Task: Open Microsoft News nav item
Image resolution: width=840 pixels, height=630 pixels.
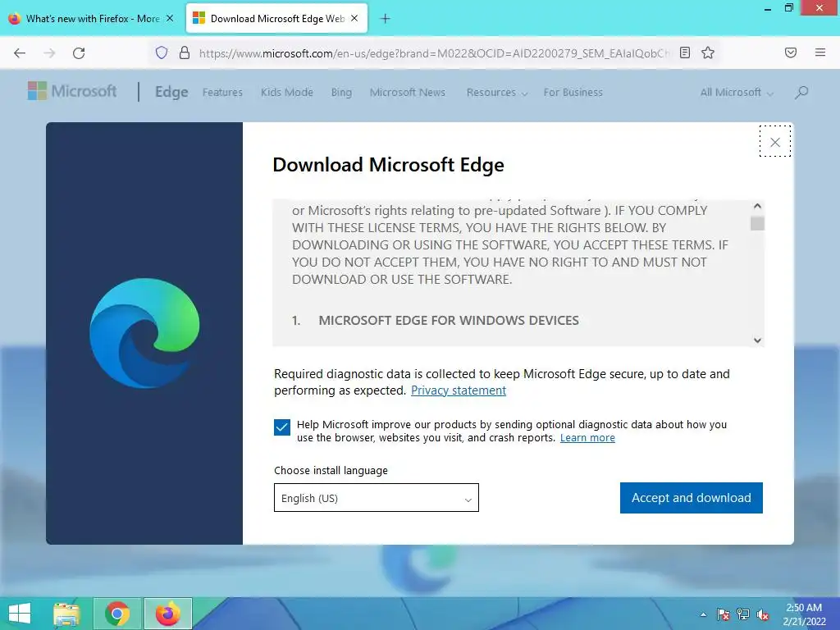Action: (x=407, y=92)
